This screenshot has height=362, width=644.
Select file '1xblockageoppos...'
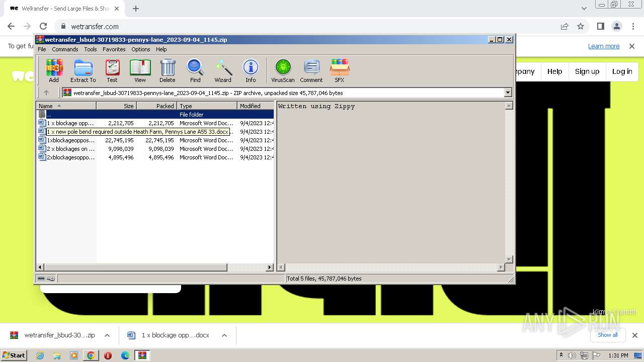(155, 140)
